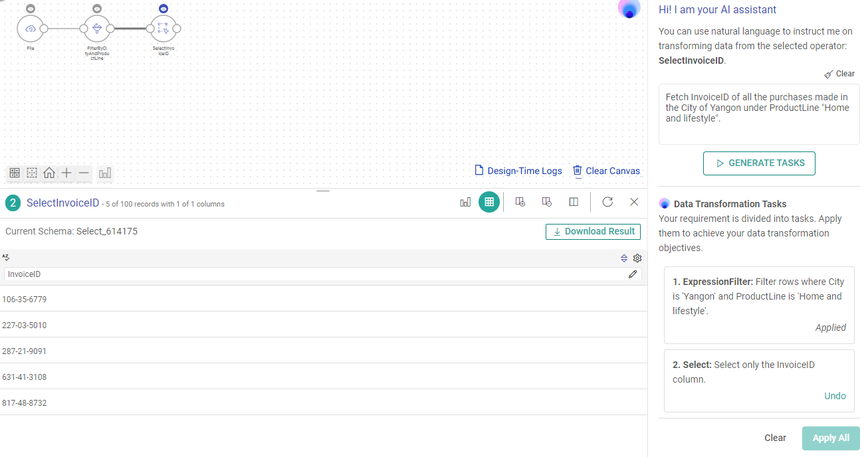Viewport: 868px width, 457px height.
Task: Click Undo on the Select task
Action: [835, 395]
